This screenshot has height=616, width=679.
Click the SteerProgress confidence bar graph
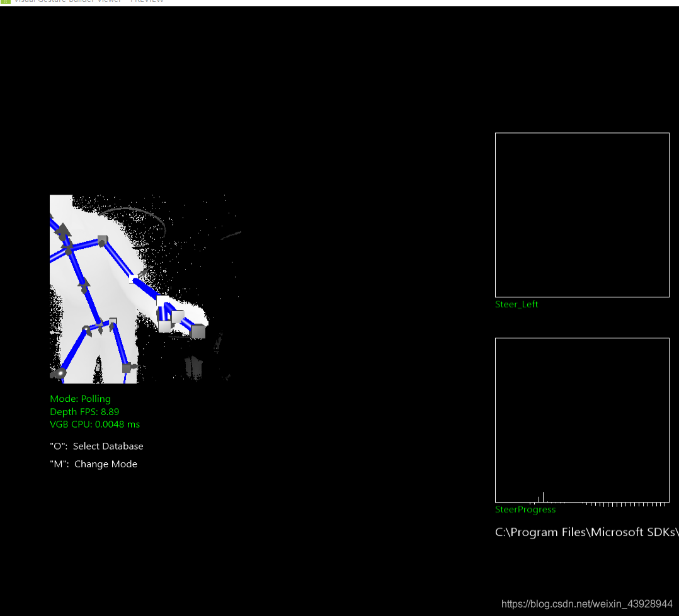pyautogui.click(x=543, y=496)
